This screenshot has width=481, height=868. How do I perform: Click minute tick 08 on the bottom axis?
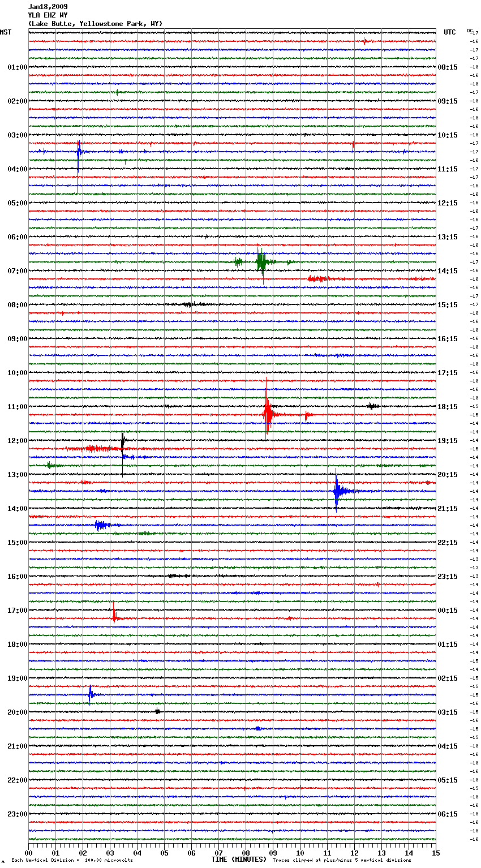click(x=246, y=853)
